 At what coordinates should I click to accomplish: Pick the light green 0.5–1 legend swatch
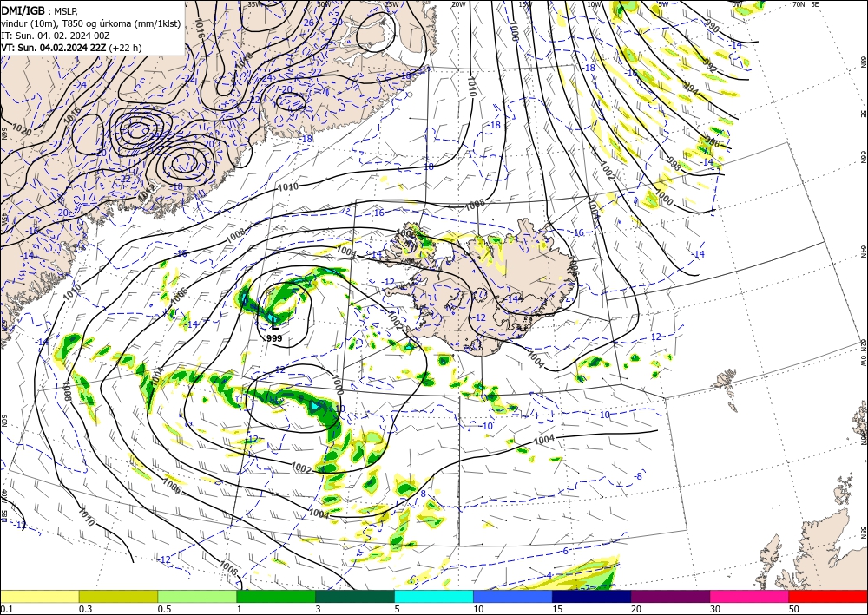coord(197,596)
